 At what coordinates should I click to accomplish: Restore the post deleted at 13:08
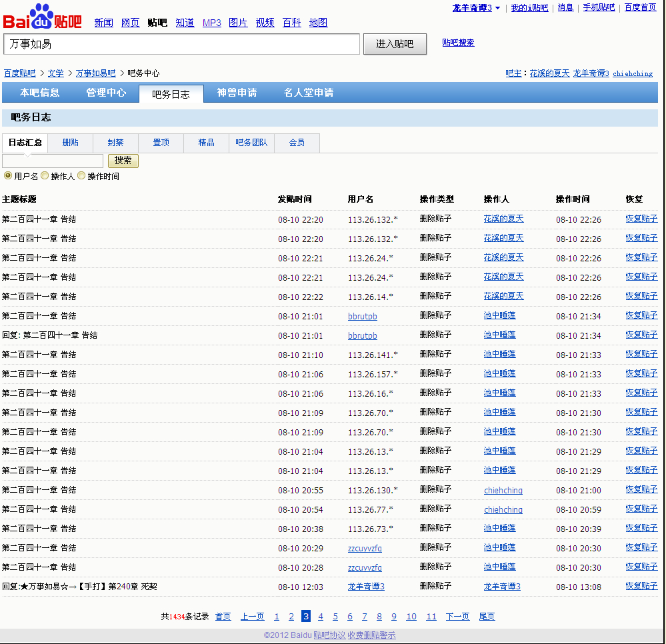641,586
